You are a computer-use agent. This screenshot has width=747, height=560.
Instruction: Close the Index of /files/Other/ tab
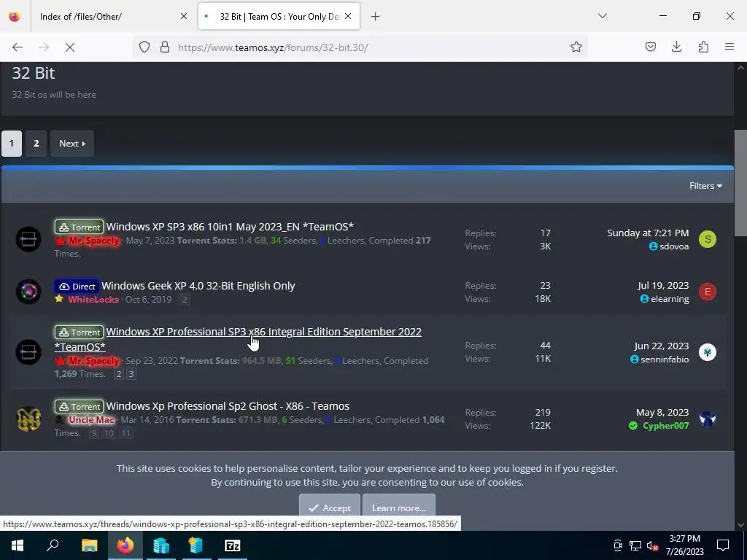click(x=183, y=16)
